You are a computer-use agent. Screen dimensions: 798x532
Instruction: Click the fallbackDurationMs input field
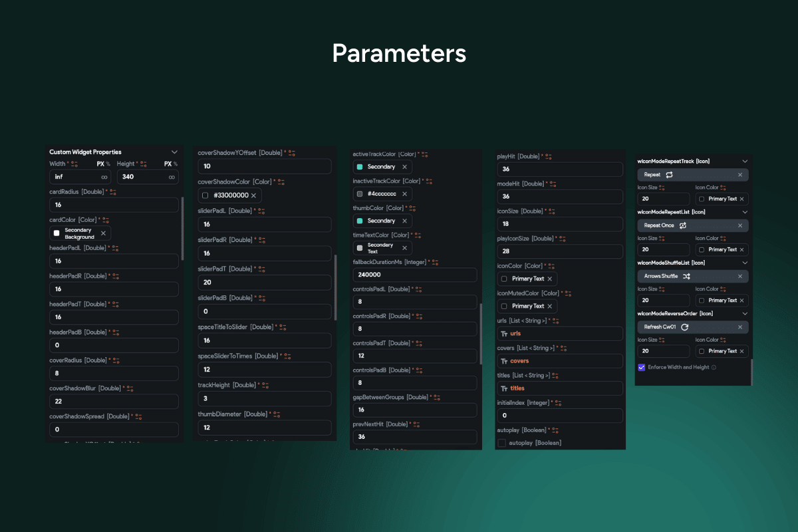[414, 275]
